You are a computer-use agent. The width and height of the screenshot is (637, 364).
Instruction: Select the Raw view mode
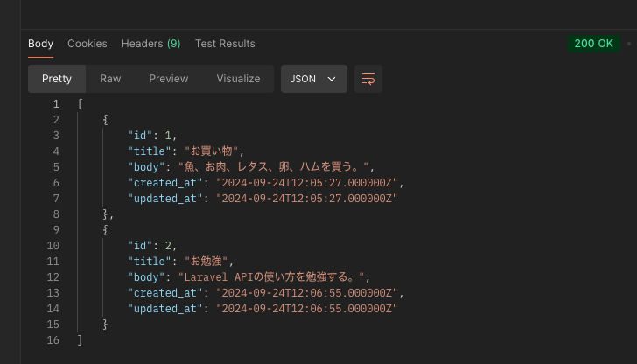pyautogui.click(x=110, y=79)
